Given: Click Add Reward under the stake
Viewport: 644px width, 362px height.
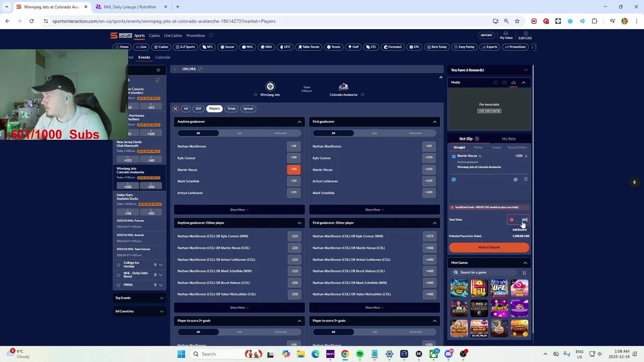Looking at the screenshot, I should pyautogui.click(x=519, y=230).
